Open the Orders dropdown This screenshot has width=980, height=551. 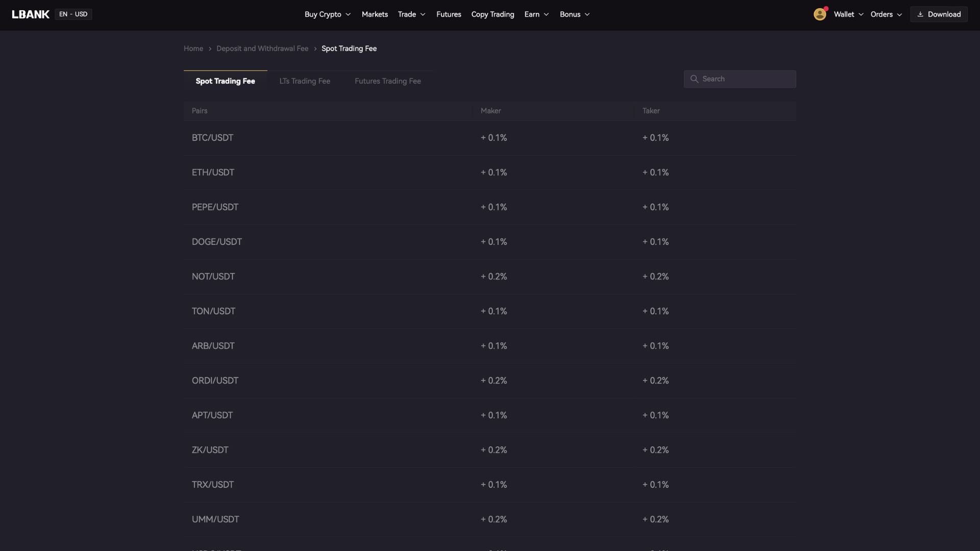pos(886,14)
